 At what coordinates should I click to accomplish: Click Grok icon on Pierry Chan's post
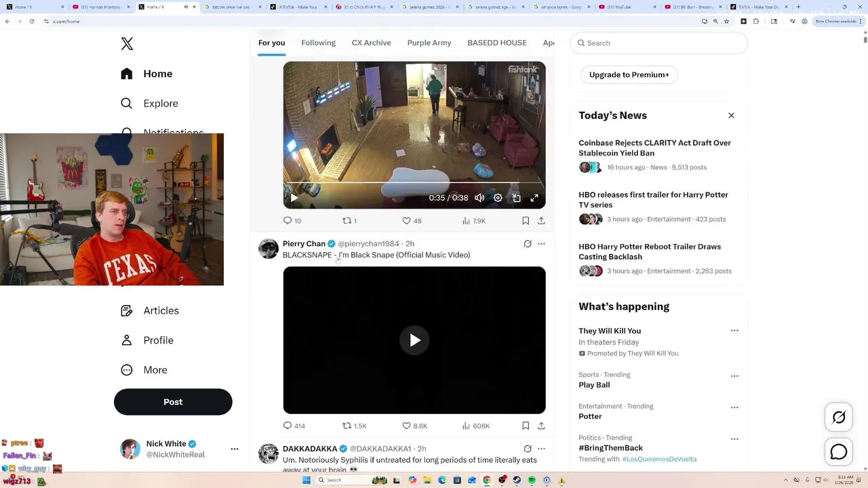[528, 243]
